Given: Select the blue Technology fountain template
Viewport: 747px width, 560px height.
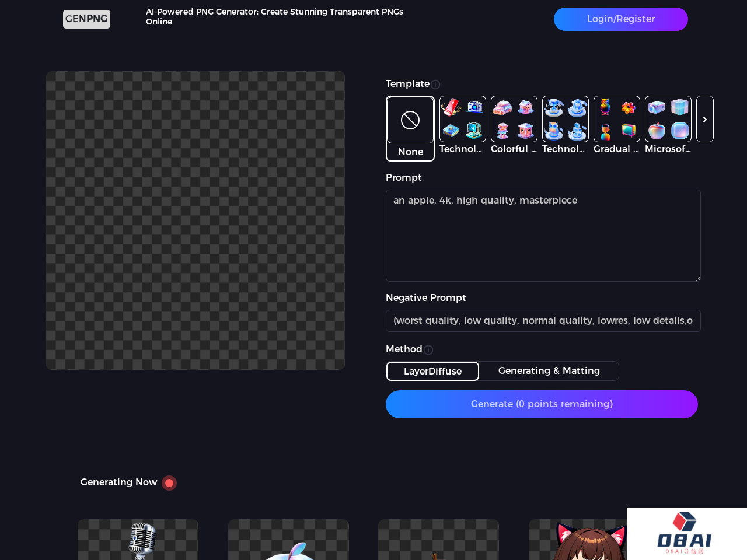Looking at the screenshot, I should tap(565, 119).
